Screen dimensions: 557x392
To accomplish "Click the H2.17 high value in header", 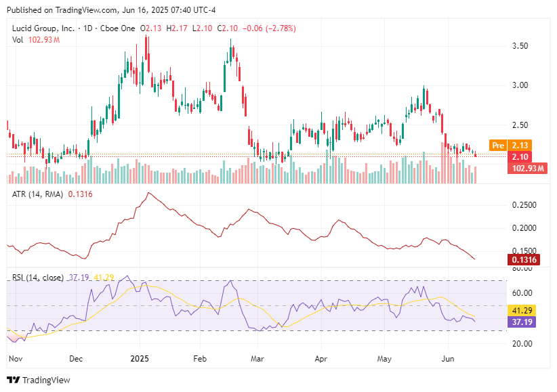I will pyautogui.click(x=177, y=28).
